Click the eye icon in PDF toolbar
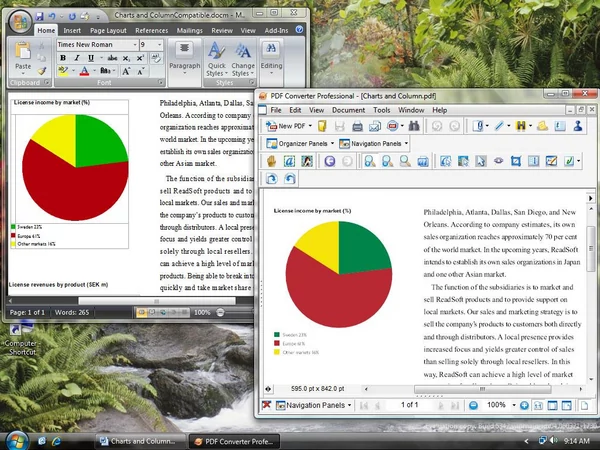Screen dimensions: 600x450 (x=498, y=161)
